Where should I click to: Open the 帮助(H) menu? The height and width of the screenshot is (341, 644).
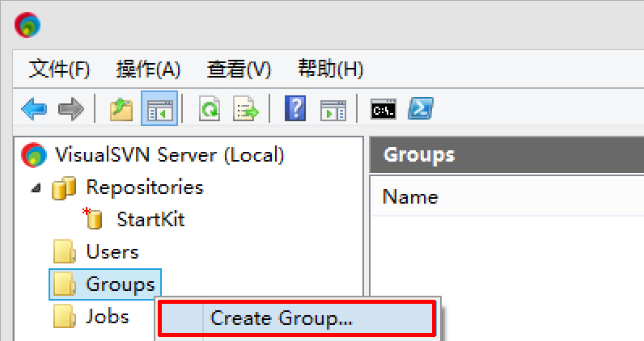[330, 69]
